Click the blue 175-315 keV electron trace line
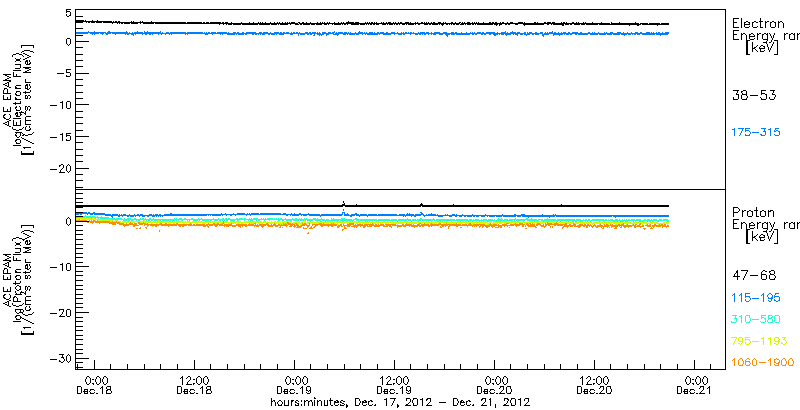Viewport: 800px width, 410px height. point(372,33)
